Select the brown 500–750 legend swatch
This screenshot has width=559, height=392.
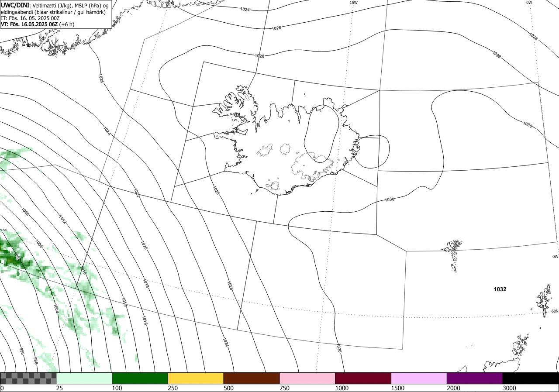click(252, 378)
